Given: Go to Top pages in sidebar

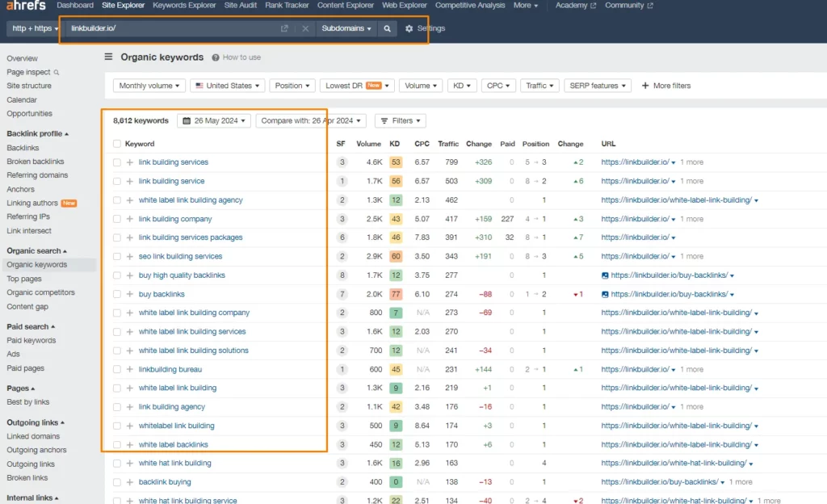Looking at the screenshot, I should [24, 279].
